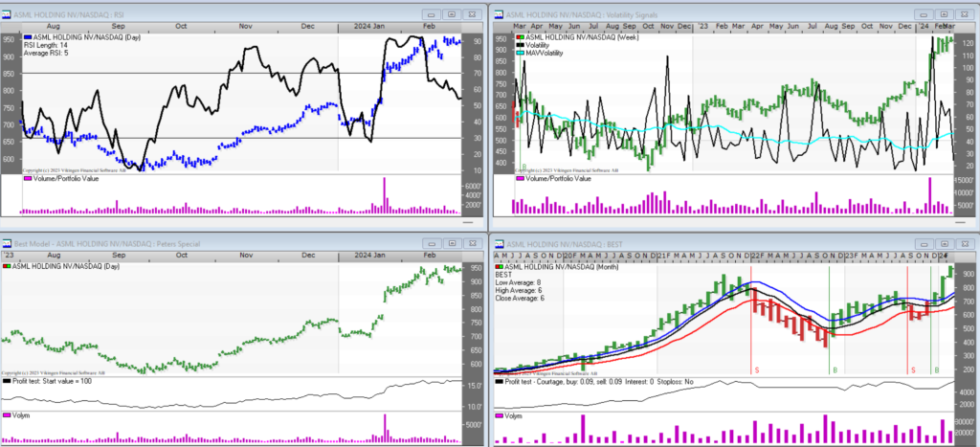The image size is (980, 447).
Task: Minimize the Peters Special window
Action: [x=432, y=244]
